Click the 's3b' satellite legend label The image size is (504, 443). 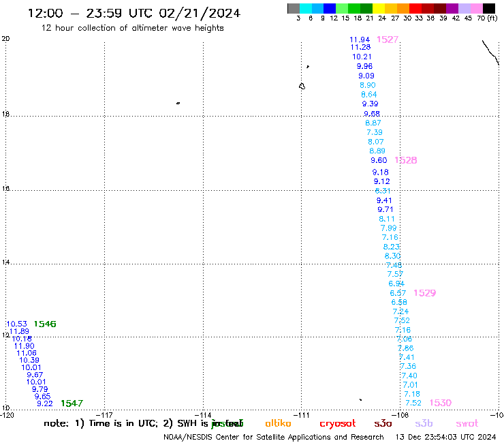424,424
